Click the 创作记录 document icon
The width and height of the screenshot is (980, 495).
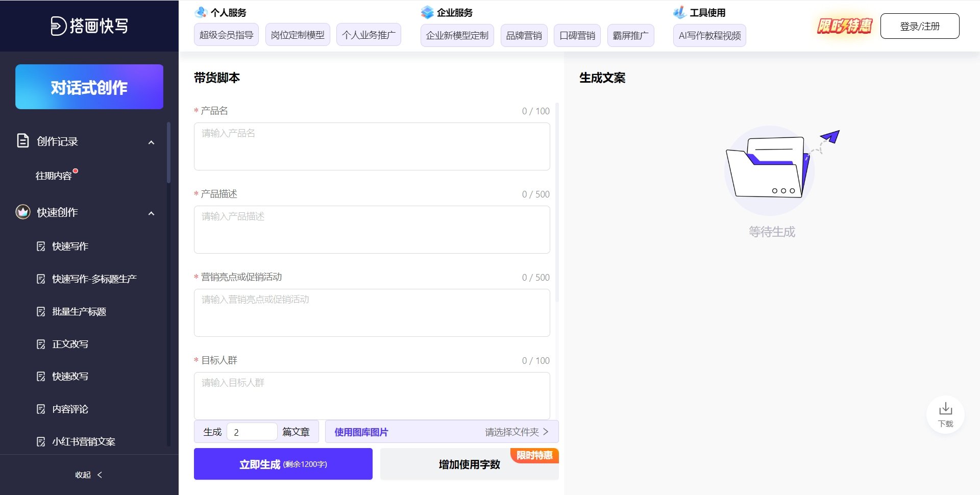pos(23,141)
